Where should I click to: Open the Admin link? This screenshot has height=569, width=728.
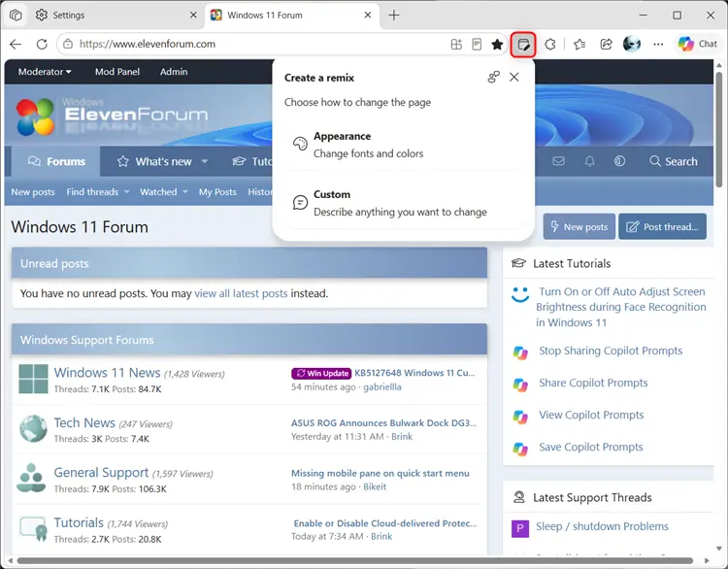click(x=174, y=72)
